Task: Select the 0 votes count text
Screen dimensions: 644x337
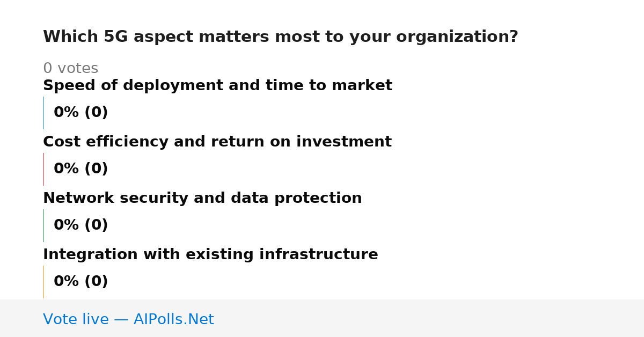Action: (x=70, y=69)
